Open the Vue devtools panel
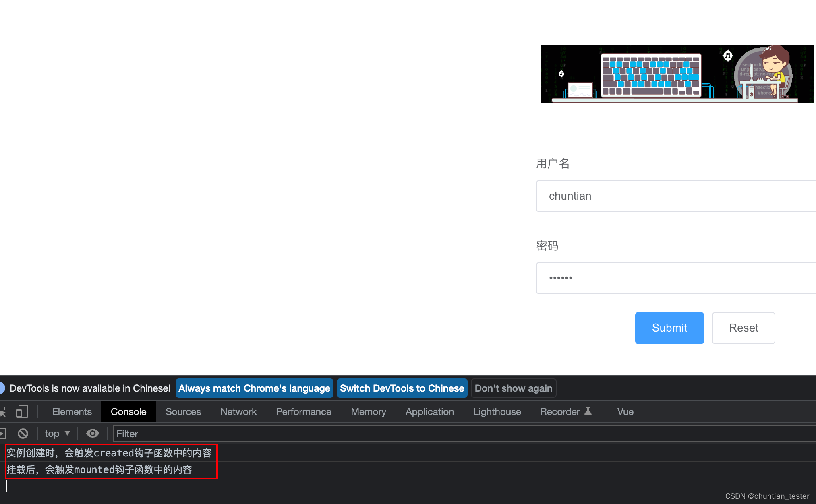The width and height of the screenshot is (816, 504). 625,411
